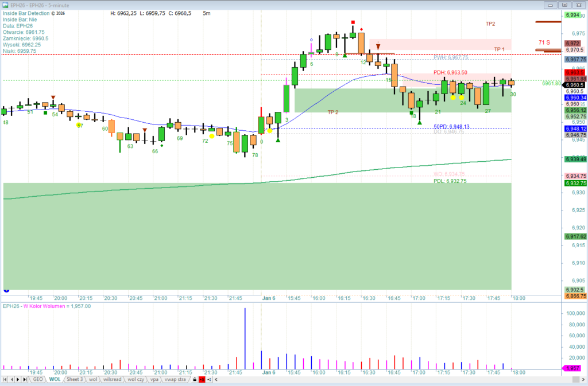Select the wilsread sheet tab

coord(112,380)
